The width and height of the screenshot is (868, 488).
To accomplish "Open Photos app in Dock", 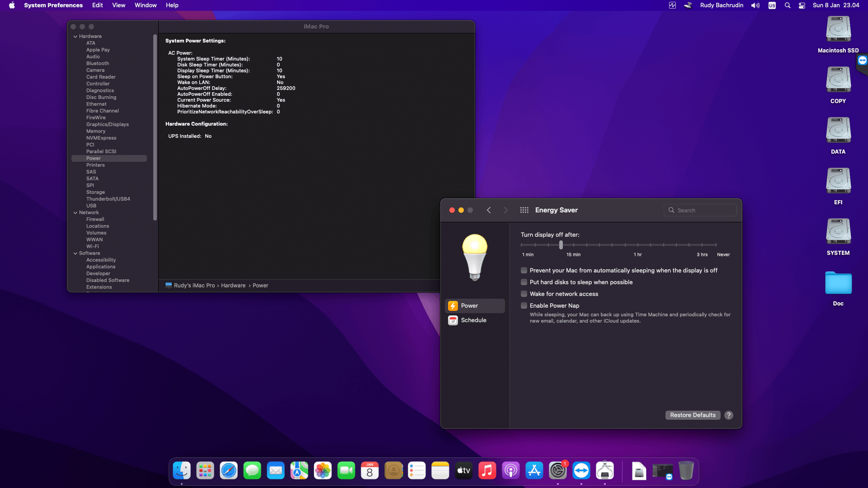I will point(323,471).
